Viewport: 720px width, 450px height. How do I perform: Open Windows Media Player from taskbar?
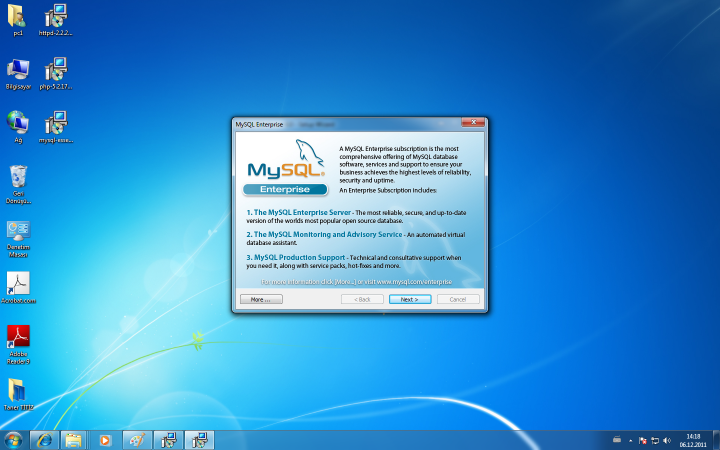point(104,440)
